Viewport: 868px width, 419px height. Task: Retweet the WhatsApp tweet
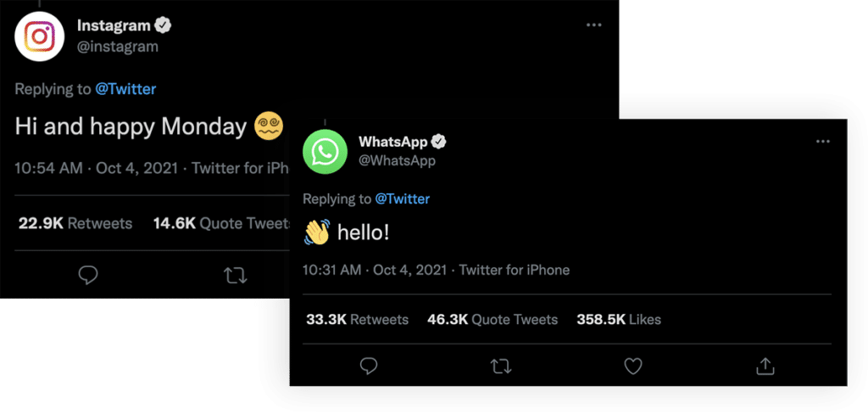tap(500, 366)
